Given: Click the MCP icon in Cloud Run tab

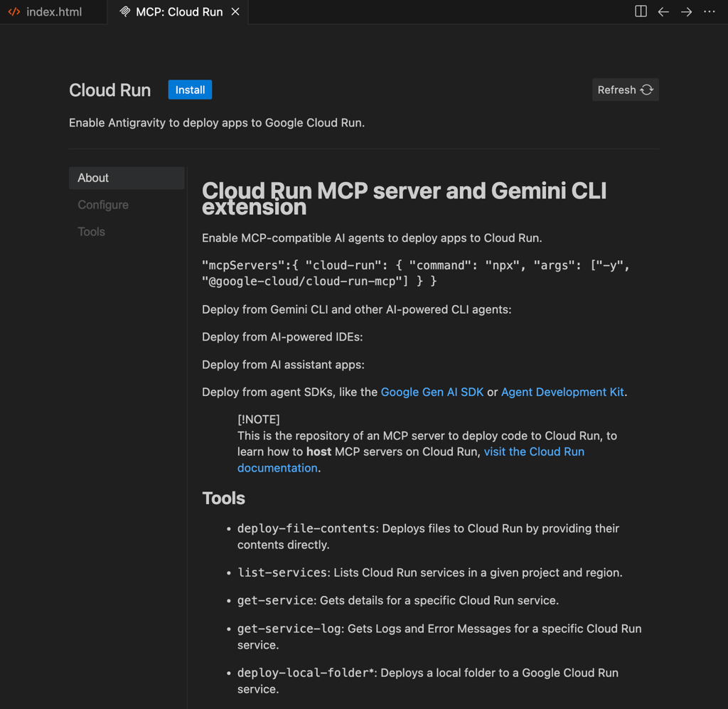Looking at the screenshot, I should (124, 11).
